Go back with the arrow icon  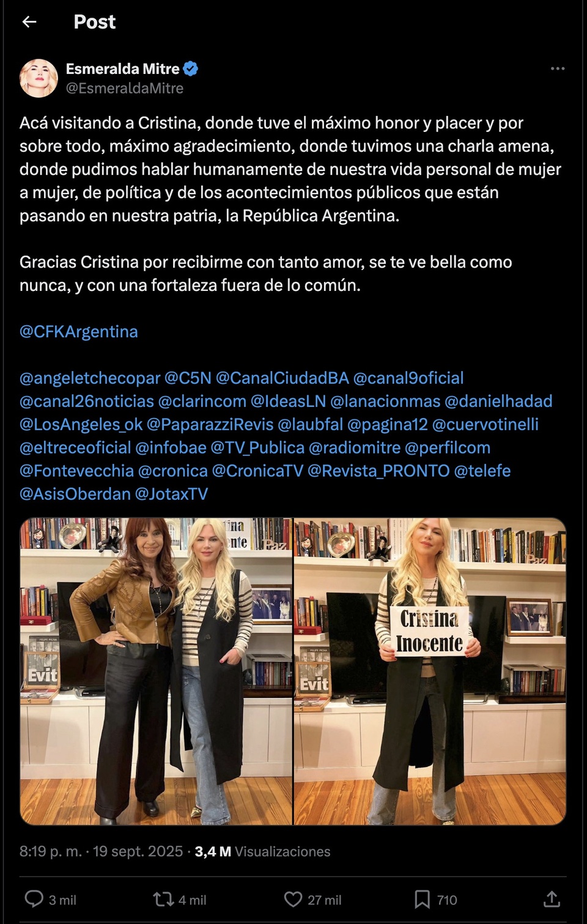point(29,22)
